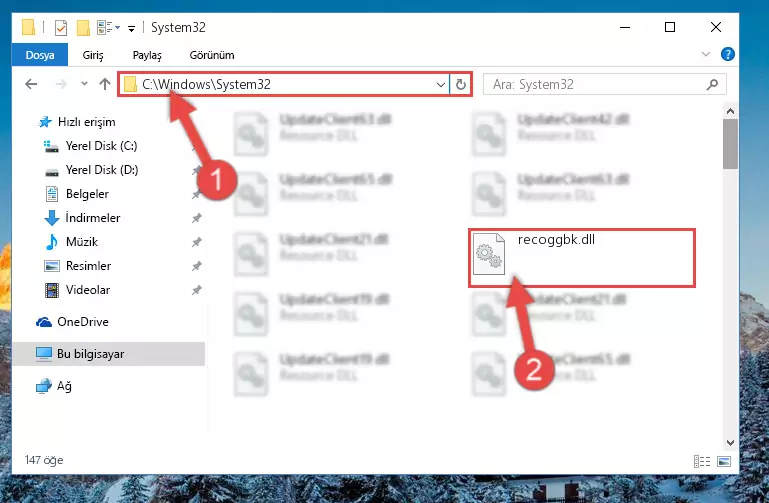Screen dimensions: 769x503
Task: Open the Customize Quick Access Toolbar dropdown
Action: [x=131, y=28]
